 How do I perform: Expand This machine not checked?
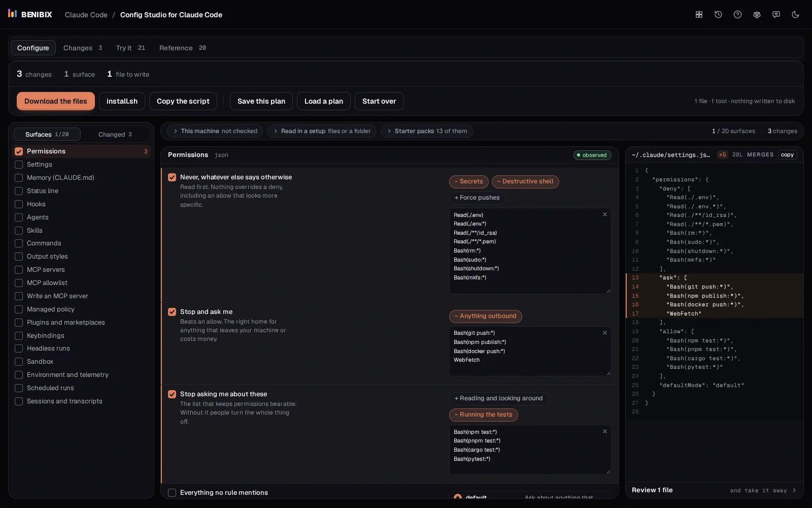click(x=215, y=131)
